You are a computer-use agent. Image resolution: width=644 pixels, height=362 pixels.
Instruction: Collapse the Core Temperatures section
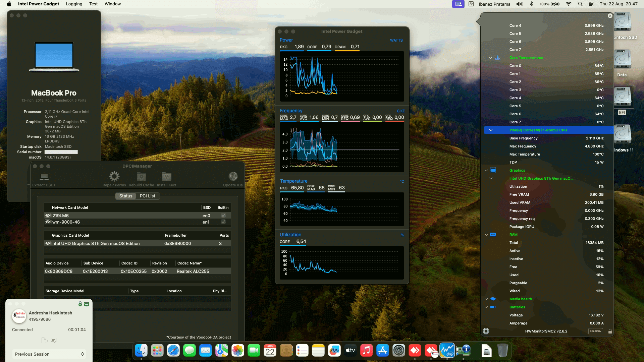(x=490, y=57)
